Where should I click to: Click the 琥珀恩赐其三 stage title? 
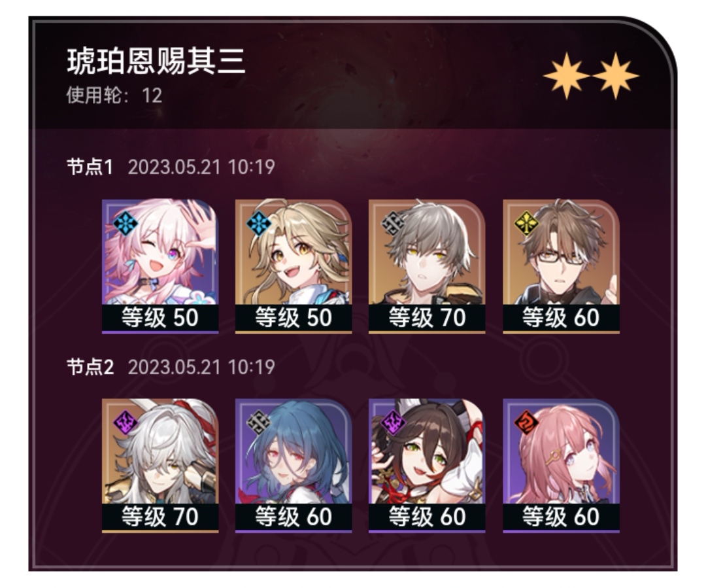point(156,61)
